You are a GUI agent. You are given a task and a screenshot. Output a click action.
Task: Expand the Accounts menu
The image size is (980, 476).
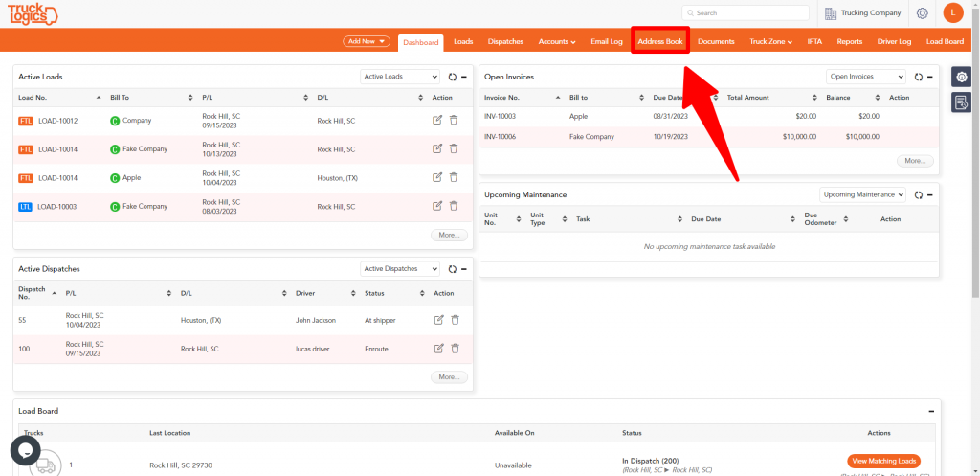(557, 42)
